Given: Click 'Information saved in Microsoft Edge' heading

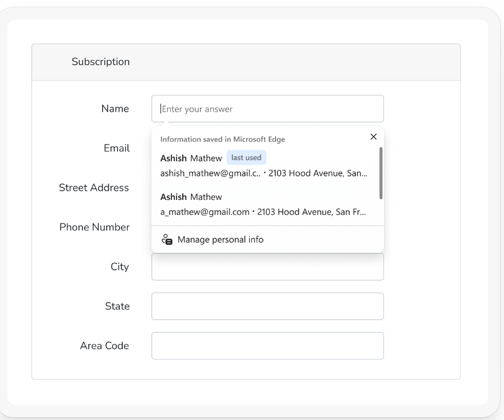Looking at the screenshot, I should pos(223,139).
